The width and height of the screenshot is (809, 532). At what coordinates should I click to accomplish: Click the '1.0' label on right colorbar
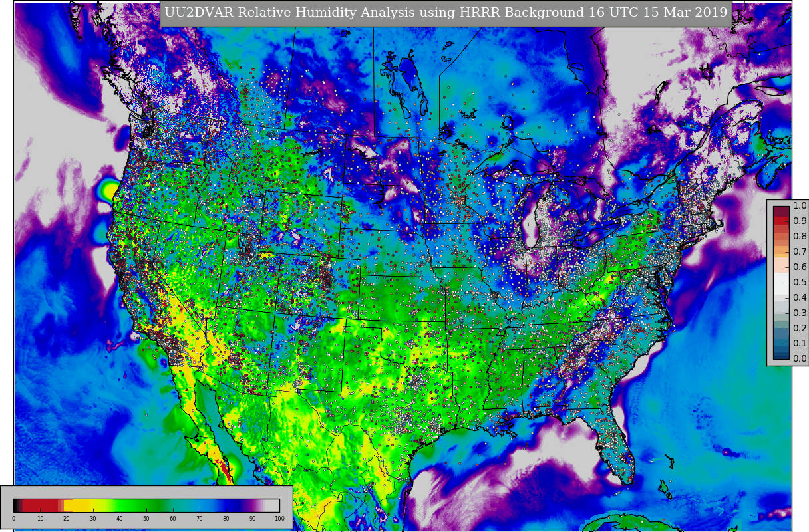click(x=800, y=206)
